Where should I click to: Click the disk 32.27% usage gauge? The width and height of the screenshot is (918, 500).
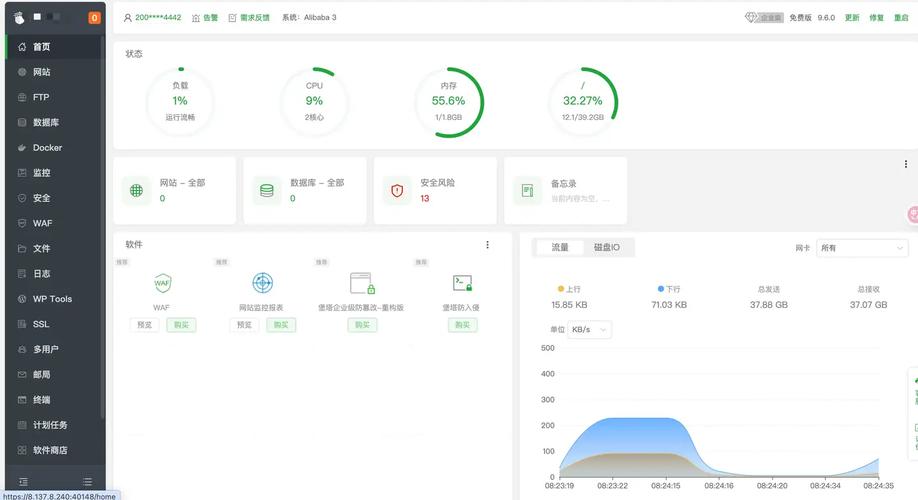[583, 102]
